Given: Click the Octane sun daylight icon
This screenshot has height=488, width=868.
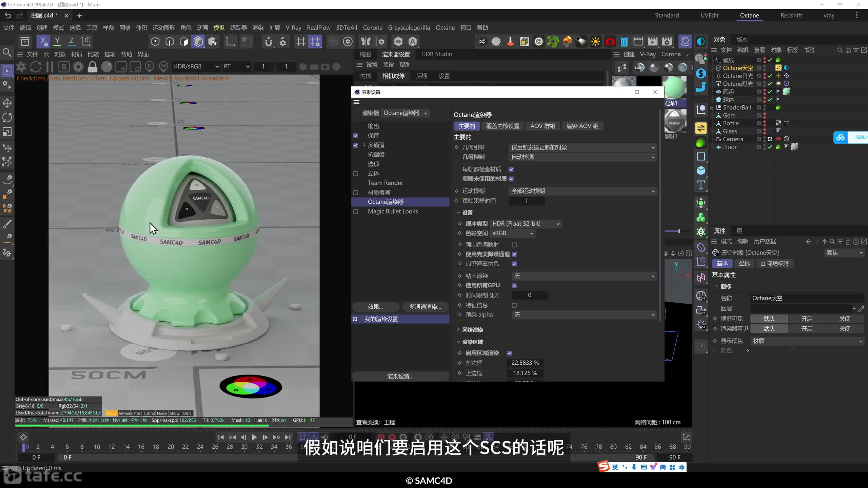Looking at the screenshot, I should (x=595, y=42).
